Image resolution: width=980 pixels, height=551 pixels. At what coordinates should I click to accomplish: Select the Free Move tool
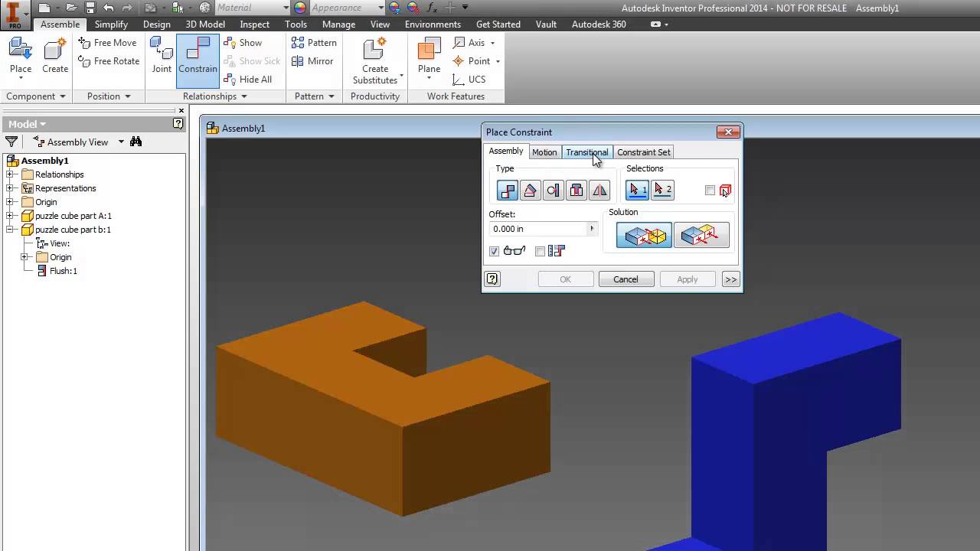(107, 43)
